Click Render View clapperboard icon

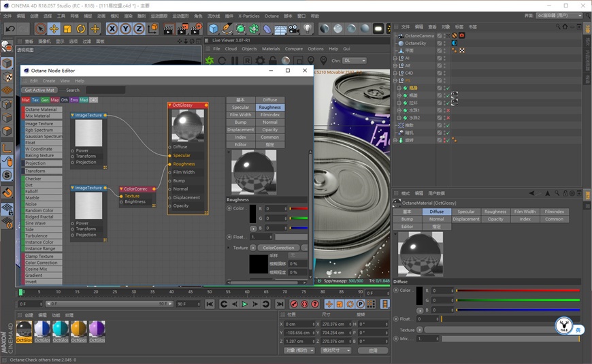click(169, 29)
